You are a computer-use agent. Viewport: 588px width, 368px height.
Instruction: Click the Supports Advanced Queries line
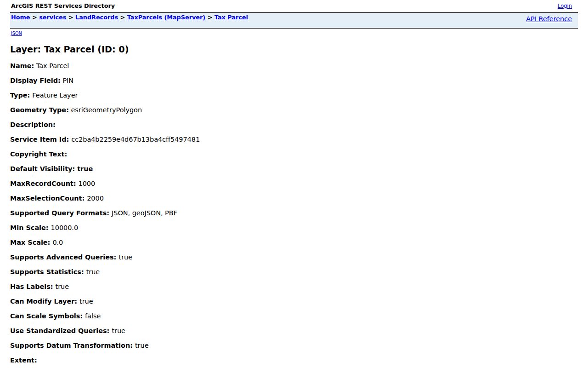pos(71,257)
